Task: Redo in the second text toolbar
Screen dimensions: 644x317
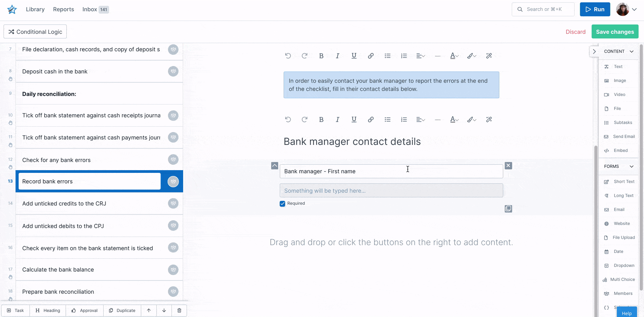Action: click(305, 120)
